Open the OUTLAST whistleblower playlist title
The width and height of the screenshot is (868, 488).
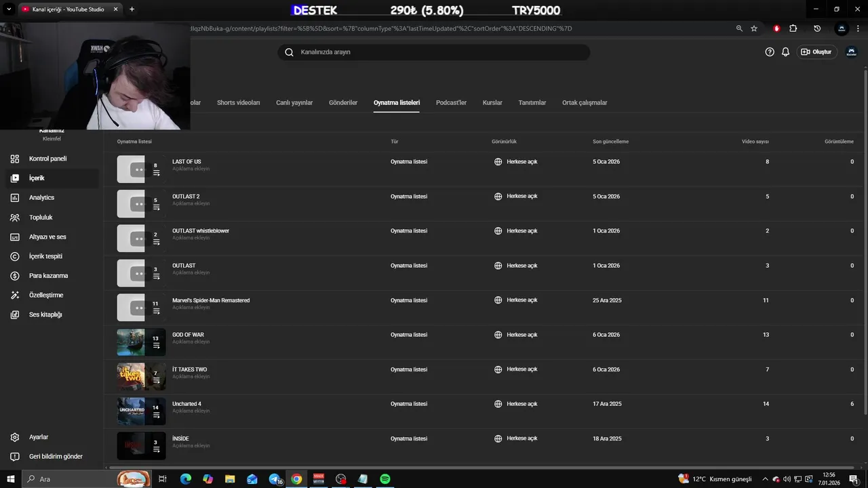coord(201,231)
